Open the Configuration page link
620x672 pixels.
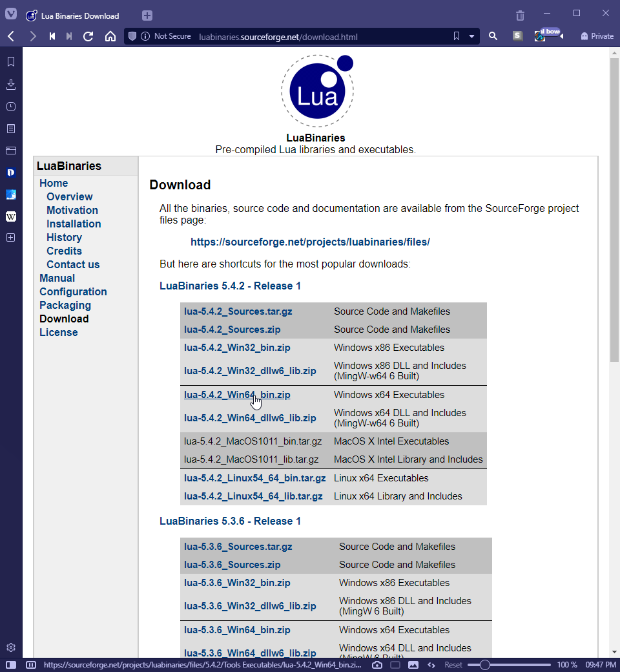point(73,292)
